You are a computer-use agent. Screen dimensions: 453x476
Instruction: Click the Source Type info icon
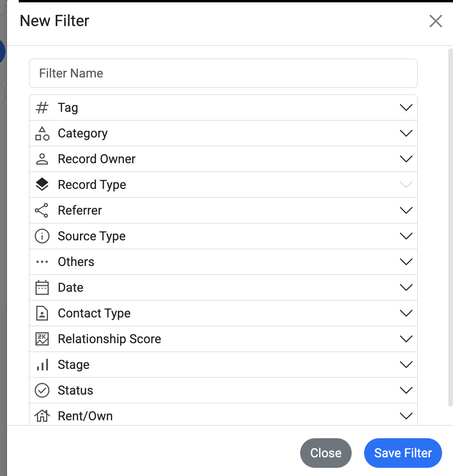point(42,236)
